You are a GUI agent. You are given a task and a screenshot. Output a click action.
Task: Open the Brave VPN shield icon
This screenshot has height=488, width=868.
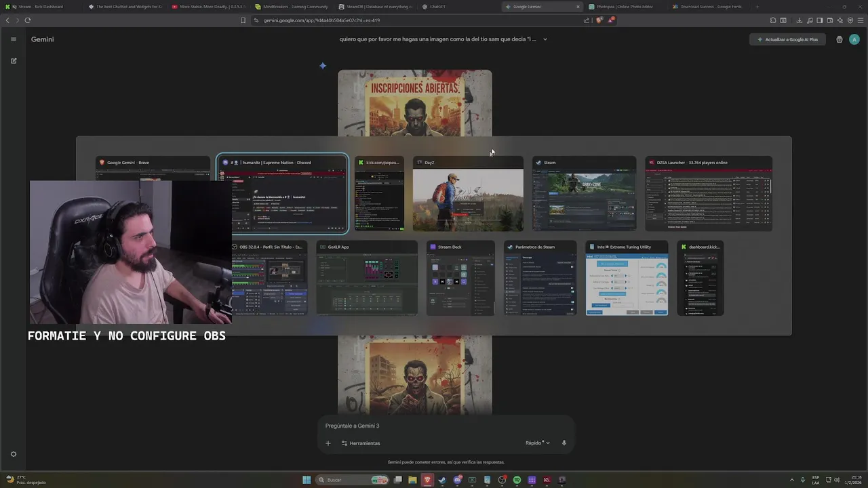[x=850, y=20]
